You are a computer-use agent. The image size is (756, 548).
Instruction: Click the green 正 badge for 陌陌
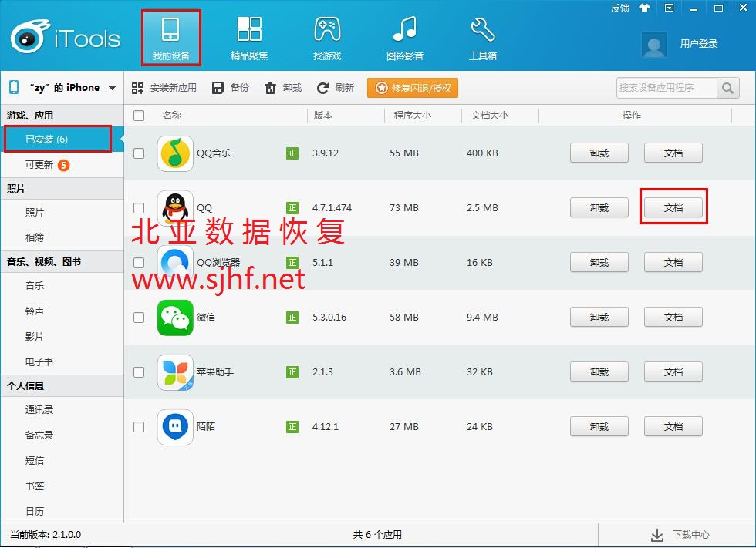click(x=292, y=427)
